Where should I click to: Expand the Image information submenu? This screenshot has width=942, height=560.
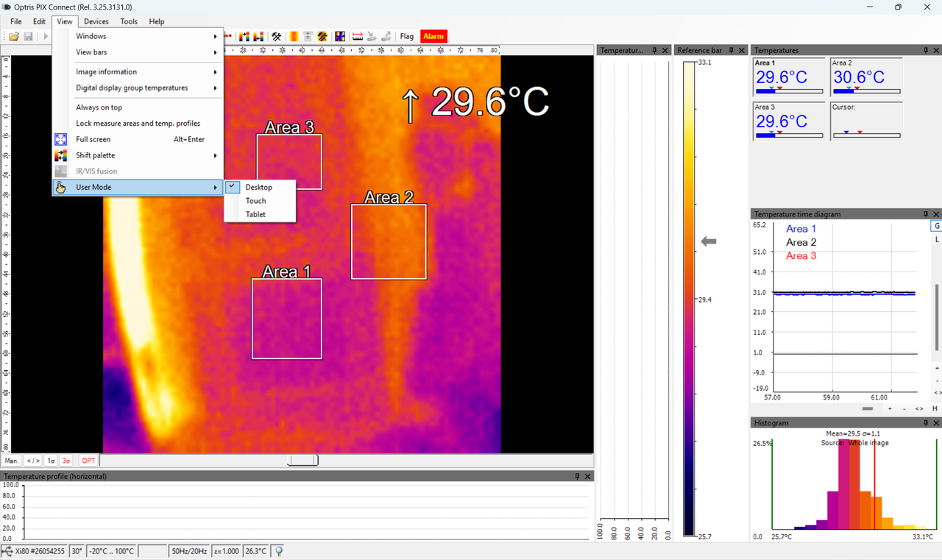point(138,72)
